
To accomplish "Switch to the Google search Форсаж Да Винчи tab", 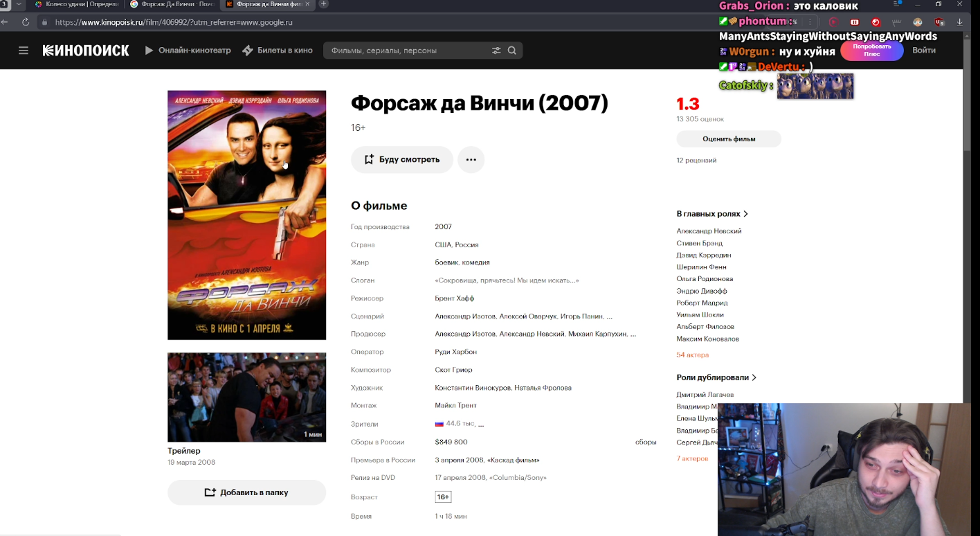I will [172, 4].
